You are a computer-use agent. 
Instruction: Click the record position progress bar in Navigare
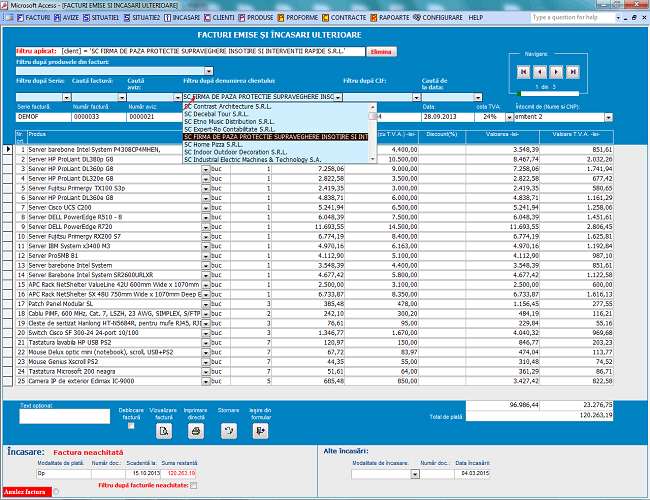click(x=548, y=93)
